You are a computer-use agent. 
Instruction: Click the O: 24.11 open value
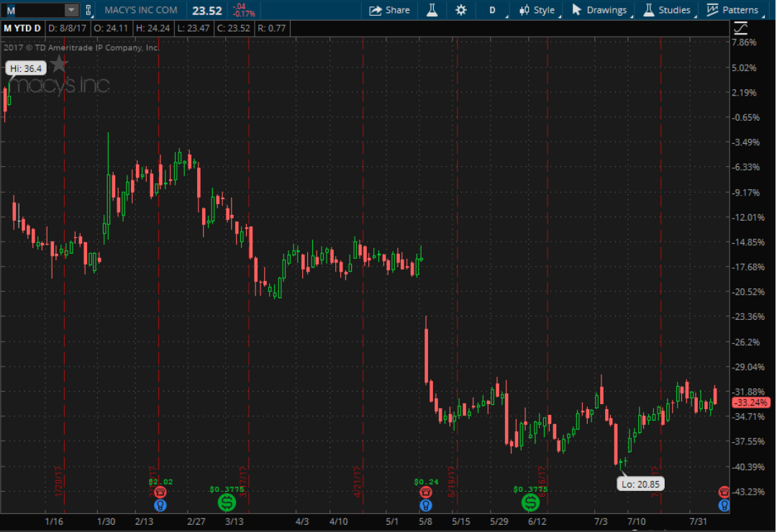click(x=111, y=28)
